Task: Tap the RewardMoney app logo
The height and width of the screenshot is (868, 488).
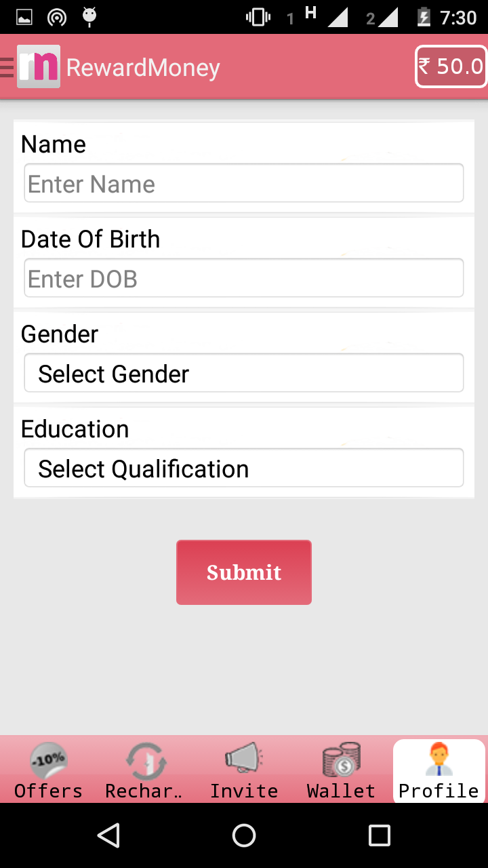Action: (39, 66)
